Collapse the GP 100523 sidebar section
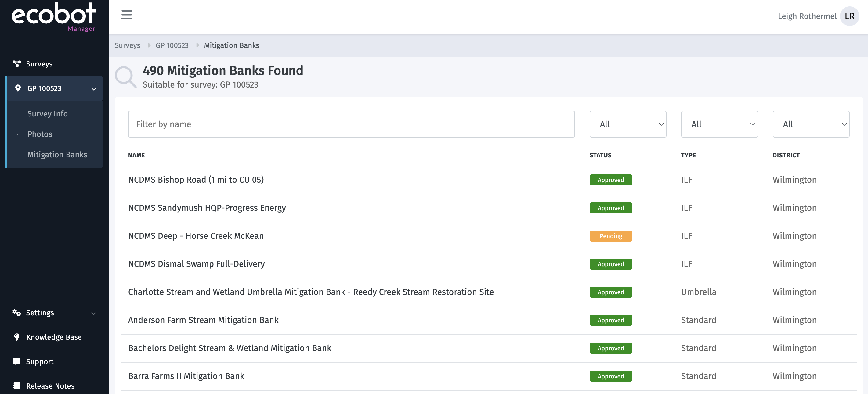 coord(94,89)
